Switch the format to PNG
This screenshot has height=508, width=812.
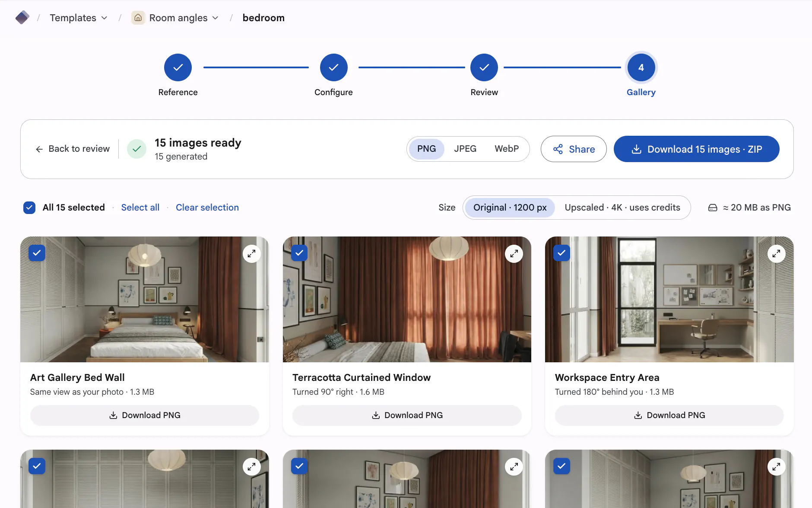tap(426, 149)
